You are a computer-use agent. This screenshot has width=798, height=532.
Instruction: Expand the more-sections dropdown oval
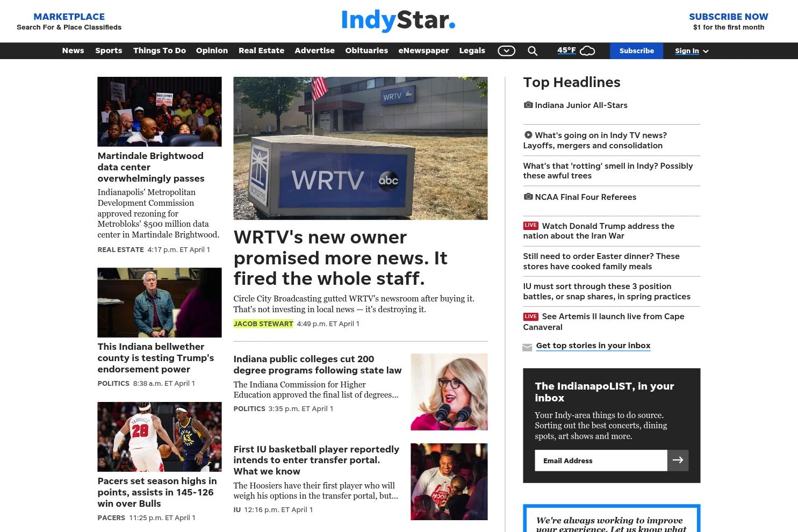506,51
